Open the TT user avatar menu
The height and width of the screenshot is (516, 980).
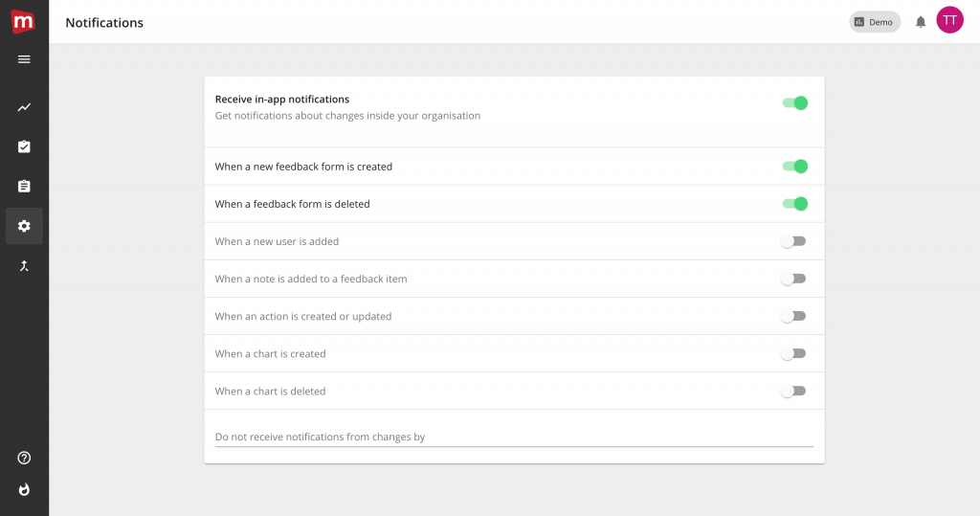coord(949,20)
